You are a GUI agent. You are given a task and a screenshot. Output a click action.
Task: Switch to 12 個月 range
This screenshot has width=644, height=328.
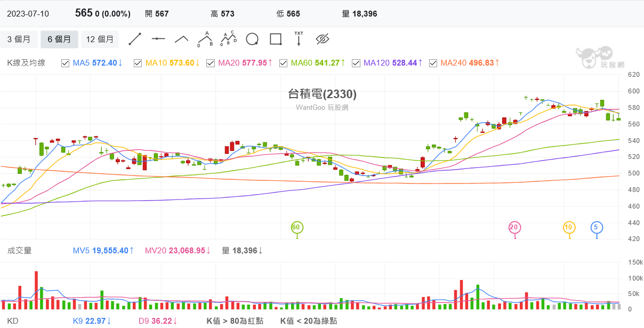[x=100, y=39]
